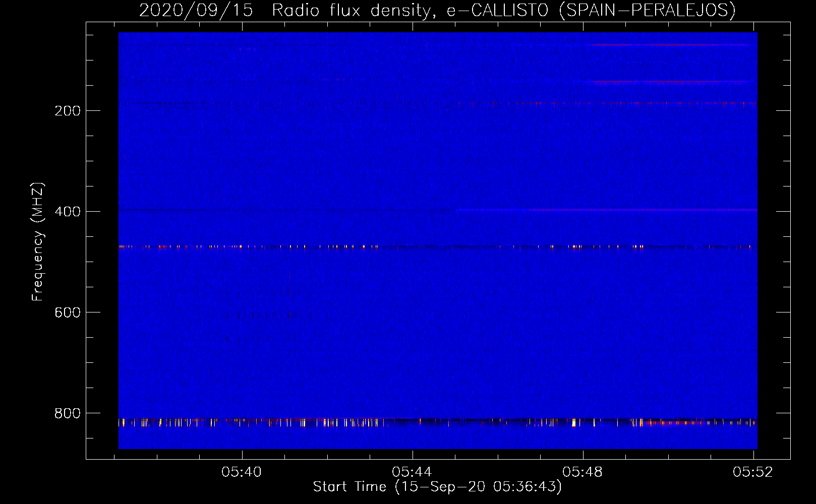Click the 05:44 time tick label
Image resolution: width=816 pixels, height=504 pixels.
[412, 472]
